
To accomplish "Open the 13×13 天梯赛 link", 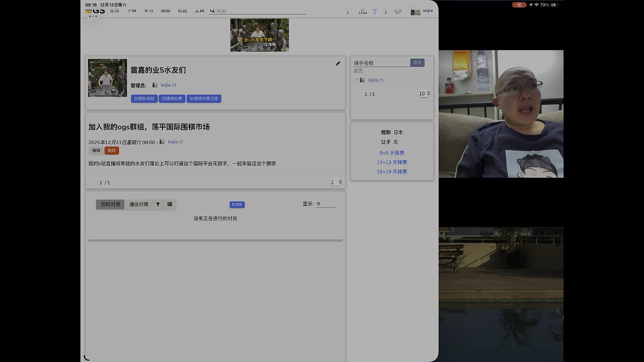I will 392,162.
